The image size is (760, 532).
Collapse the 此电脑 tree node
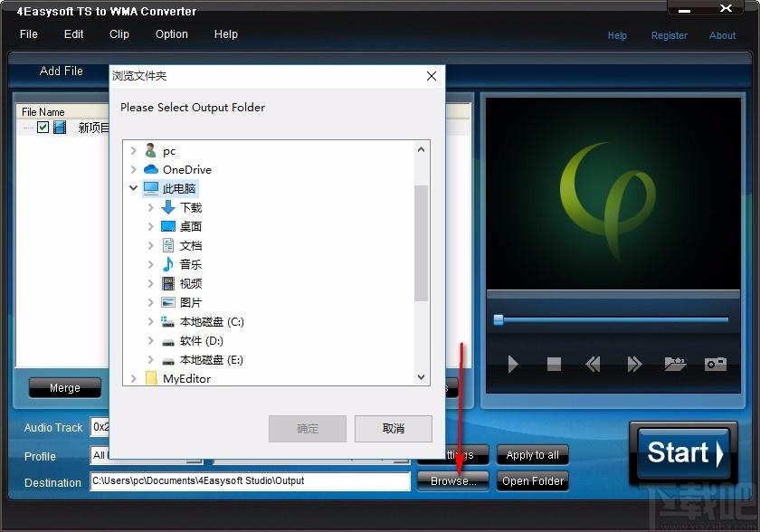pyautogui.click(x=134, y=188)
